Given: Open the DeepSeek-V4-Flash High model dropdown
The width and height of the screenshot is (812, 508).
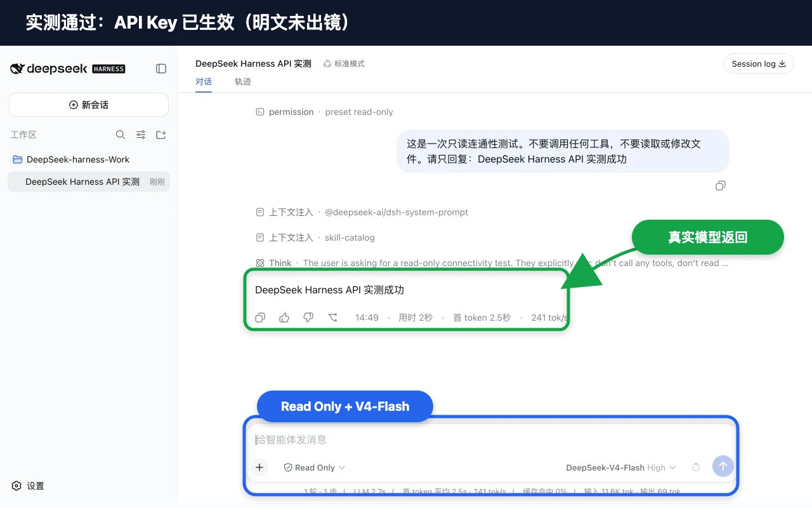Looking at the screenshot, I should [x=621, y=467].
